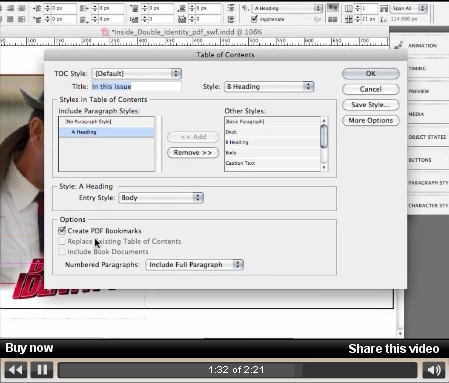This screenshot has width=449, height=383.
Task: Toggle Create PDF Bookmarks checkbox
Action: tap(62, 231)
